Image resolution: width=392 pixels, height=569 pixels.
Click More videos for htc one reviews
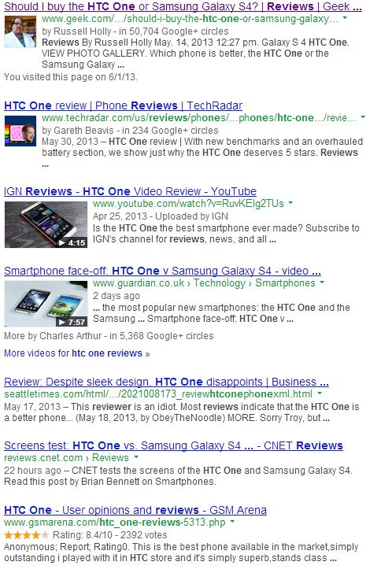pos(76,353)
